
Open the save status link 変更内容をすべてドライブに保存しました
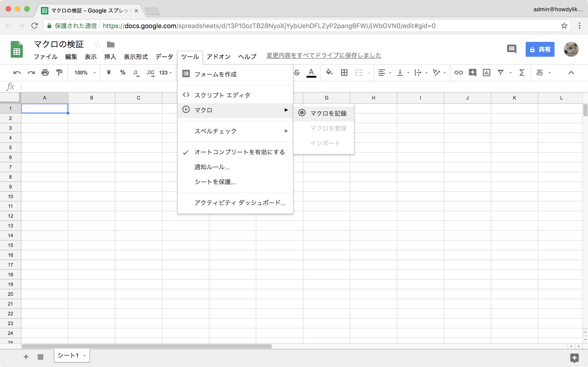click(324, 56)
